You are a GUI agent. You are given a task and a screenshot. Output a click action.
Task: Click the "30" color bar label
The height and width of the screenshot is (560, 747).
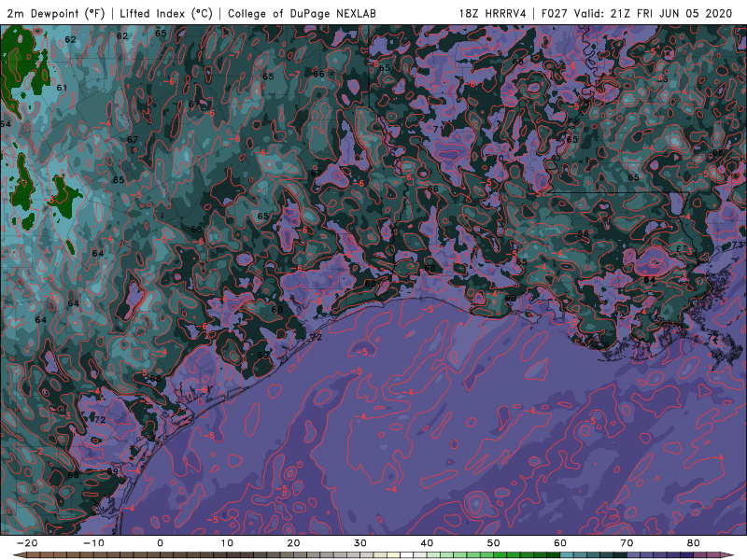(x=360, y=543)
